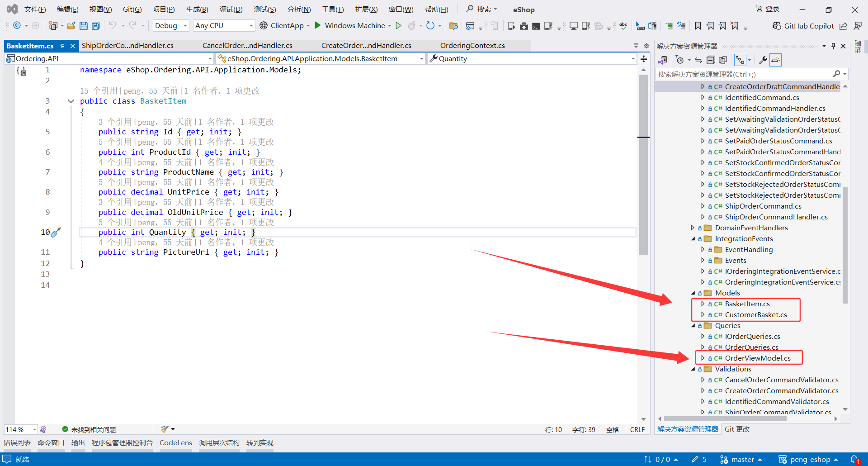Toggle pin on BasketItem.cs tab
This screenshot has width=868, height=466.
[62, 46]
